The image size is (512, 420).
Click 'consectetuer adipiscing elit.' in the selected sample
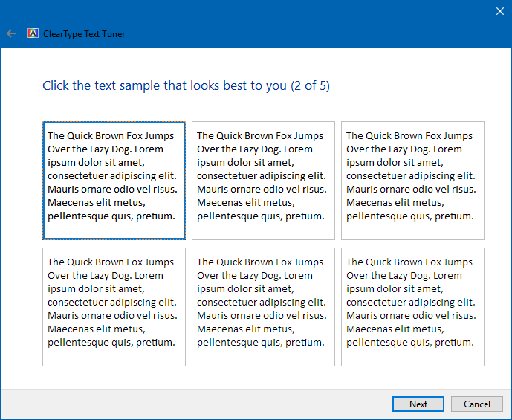pyautogui.click(x=112, y=176)
